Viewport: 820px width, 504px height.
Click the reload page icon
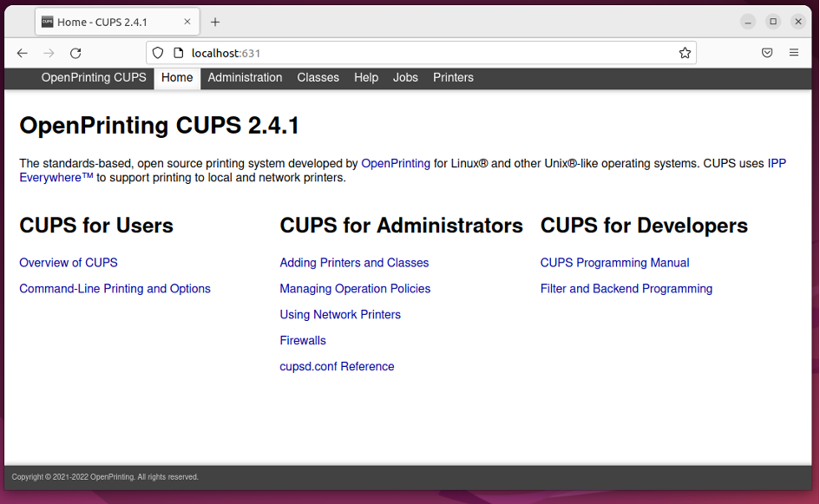(75, 53)
